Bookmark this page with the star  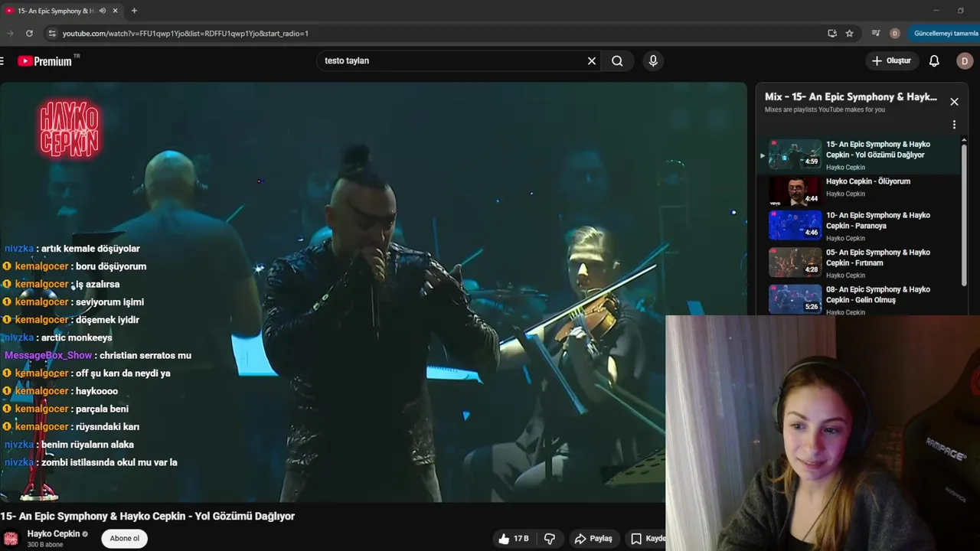pyautogui.click(x=849, y=34)
